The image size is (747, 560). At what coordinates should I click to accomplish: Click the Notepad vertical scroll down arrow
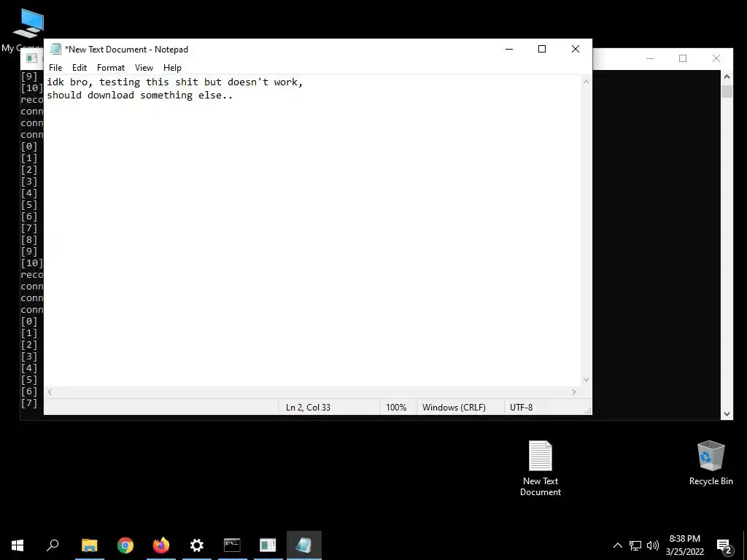pyautogui.click(x=586, y=379)
